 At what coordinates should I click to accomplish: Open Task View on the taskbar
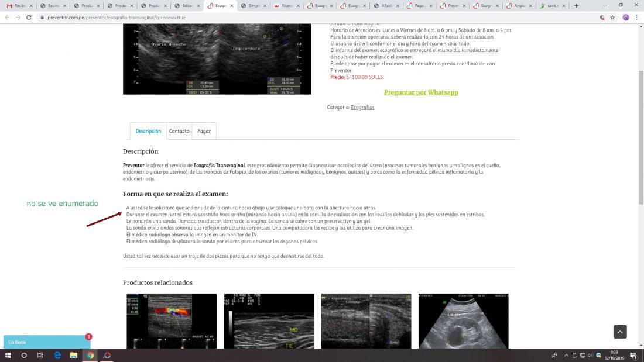click(x=40, y=356)
